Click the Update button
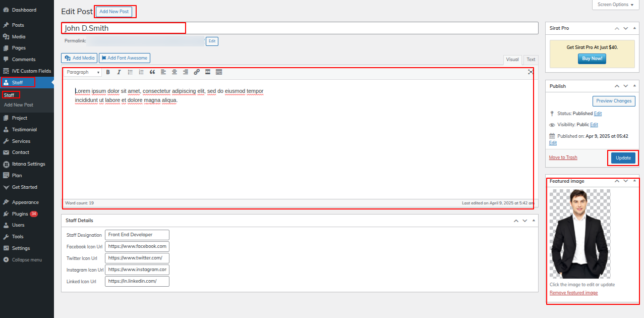The width and height of the screenshot is (644, 318). click(623, 158)
